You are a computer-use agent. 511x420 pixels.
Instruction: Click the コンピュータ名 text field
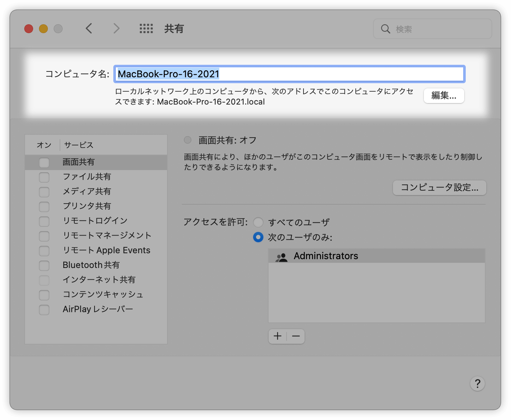click(x=290, y=74)
